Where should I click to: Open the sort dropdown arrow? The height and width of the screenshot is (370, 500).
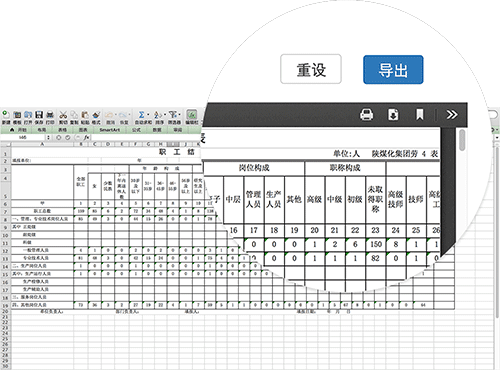[165, 115]
